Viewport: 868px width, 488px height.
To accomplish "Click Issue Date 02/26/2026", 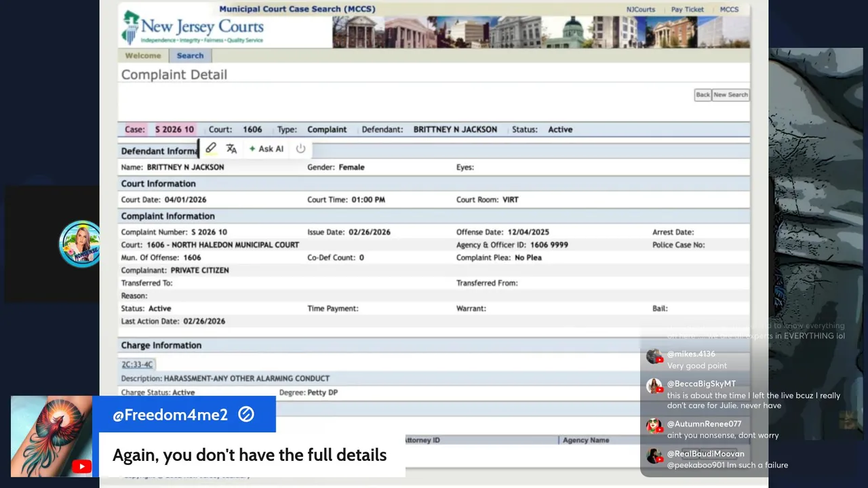I will [370, 232].
